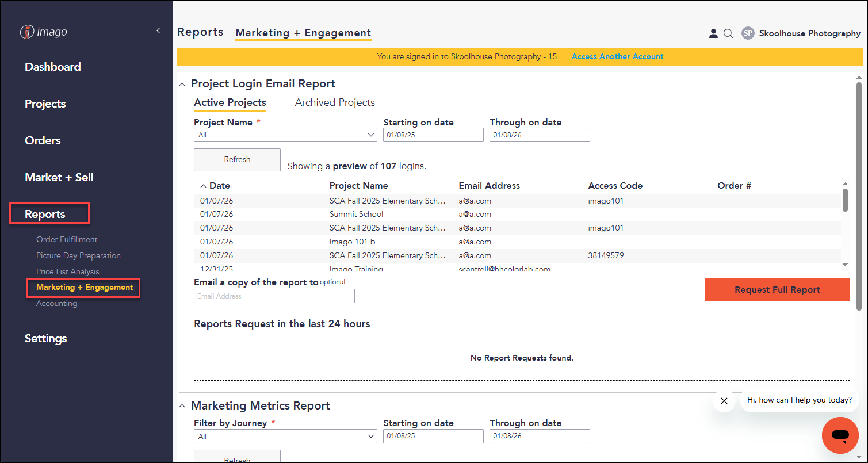Sort the table by Date column arrow
The image size is (868, 463).
coord(204,186)
